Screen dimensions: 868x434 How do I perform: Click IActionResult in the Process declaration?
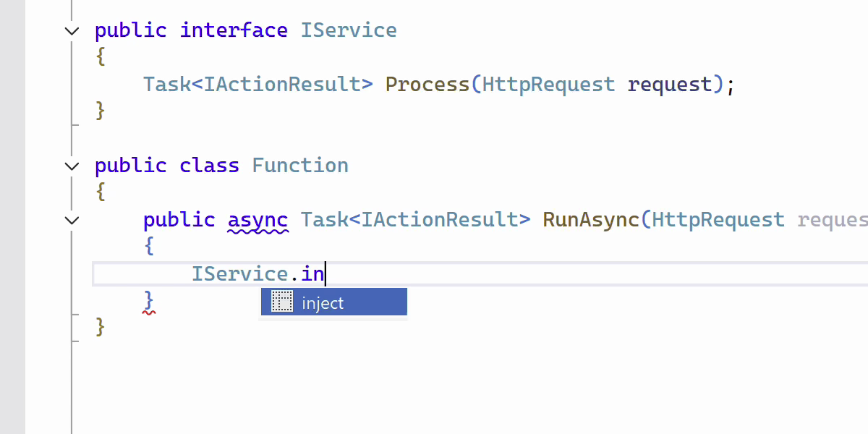click(x=281, y=85)
